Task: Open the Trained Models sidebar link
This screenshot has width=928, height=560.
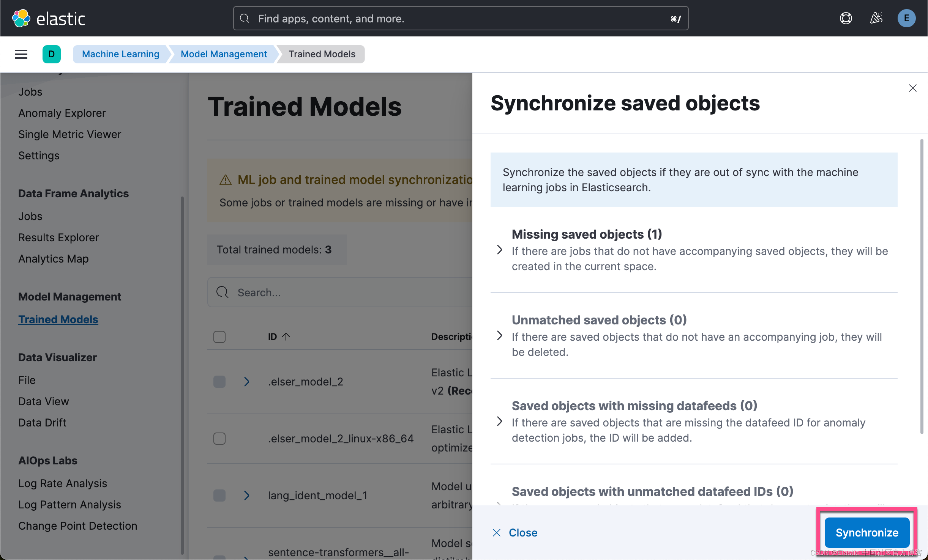Action: pos(58,319)
